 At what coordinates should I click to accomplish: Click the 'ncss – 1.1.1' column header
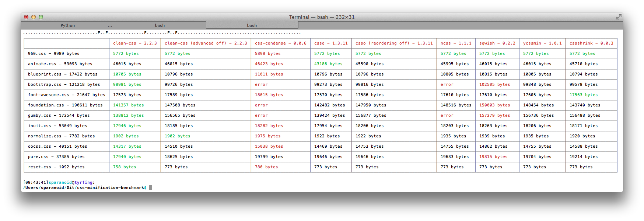456,43
